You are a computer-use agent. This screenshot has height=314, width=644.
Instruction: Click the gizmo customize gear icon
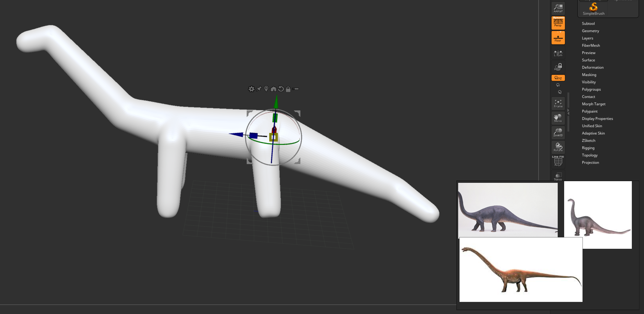tap(251, 89)
